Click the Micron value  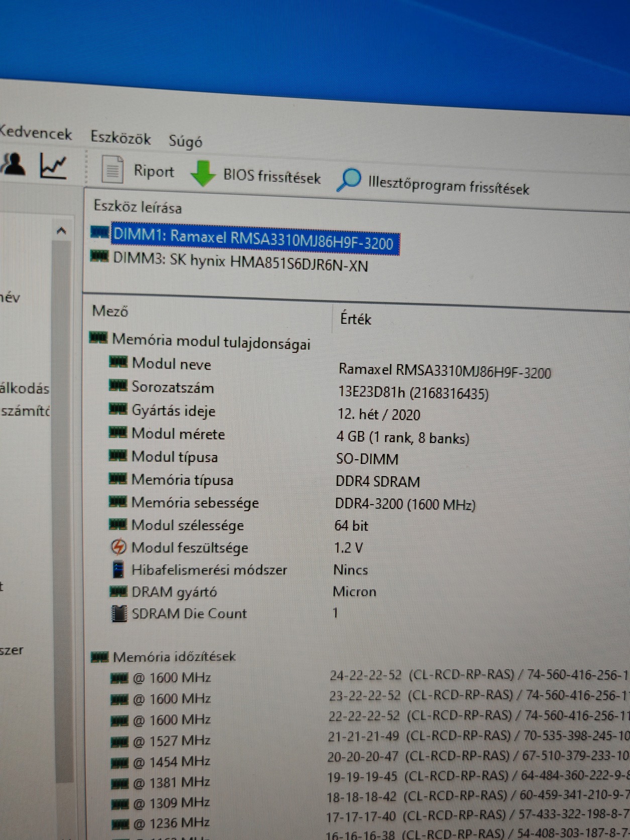[x=354, y=591]
